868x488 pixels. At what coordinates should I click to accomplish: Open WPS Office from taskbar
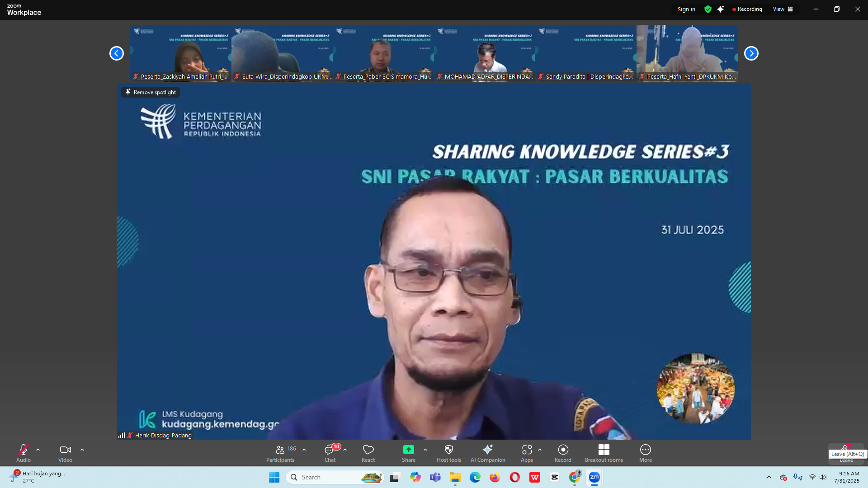pyautogui.click(x=534, y=477)
